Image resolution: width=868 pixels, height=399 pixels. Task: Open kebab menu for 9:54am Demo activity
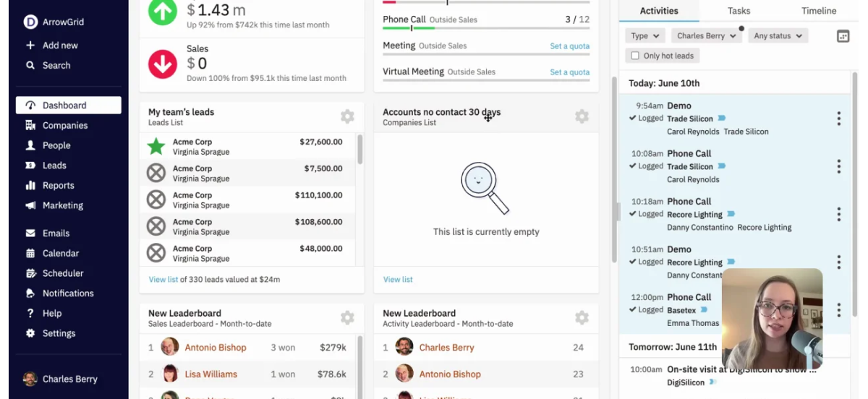coord(838,119)
